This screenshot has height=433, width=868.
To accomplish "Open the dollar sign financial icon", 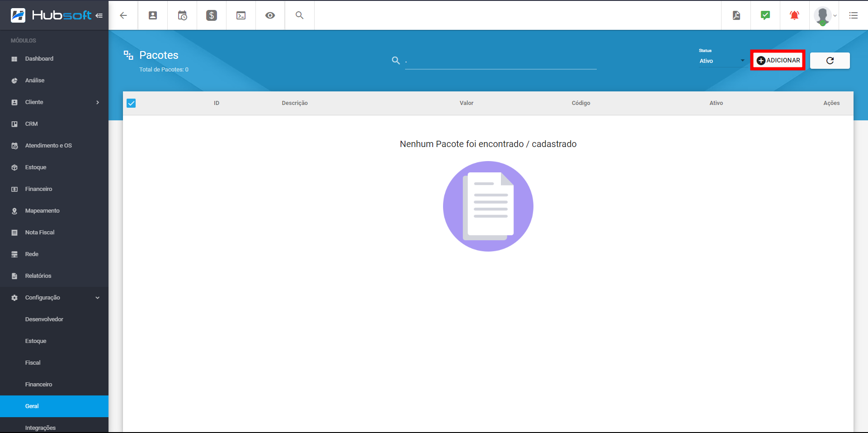I will 212,15.
